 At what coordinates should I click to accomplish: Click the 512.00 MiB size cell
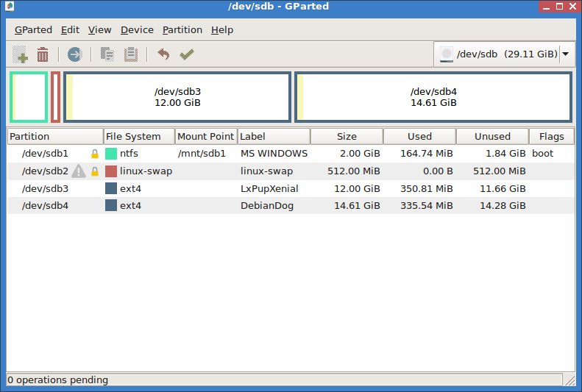click(x=353, y=171)
